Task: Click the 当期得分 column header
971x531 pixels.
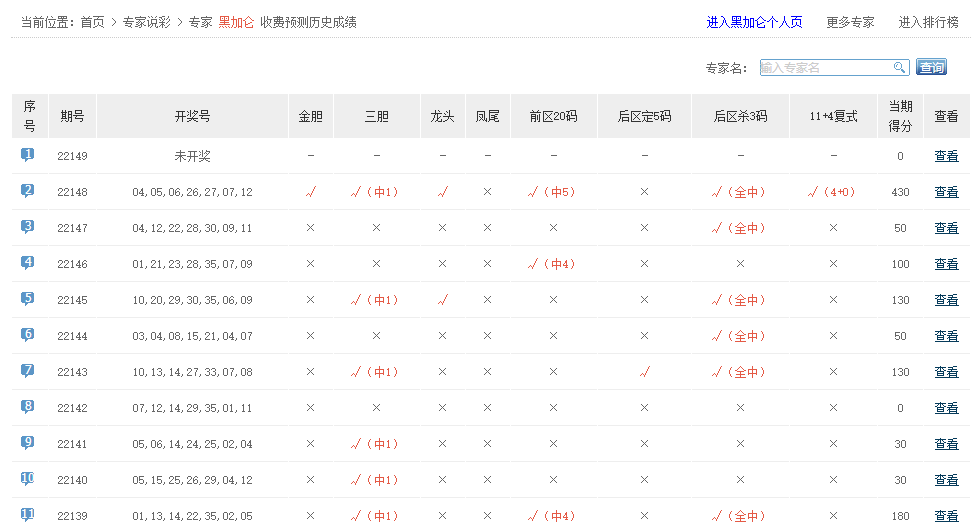Action: (x=900, y=116)
